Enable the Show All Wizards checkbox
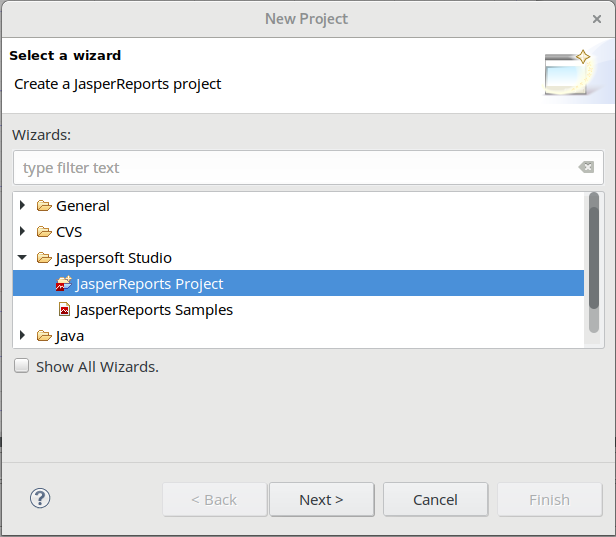This screenshot has height=537, width=616. [x=21, y=367]
